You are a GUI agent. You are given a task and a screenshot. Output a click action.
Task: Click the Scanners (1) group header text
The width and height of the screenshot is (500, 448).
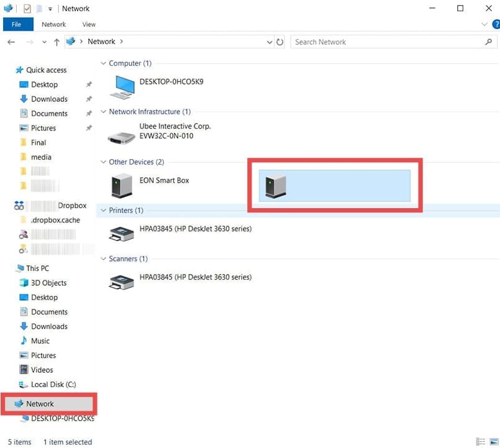(x=128, y=258)
